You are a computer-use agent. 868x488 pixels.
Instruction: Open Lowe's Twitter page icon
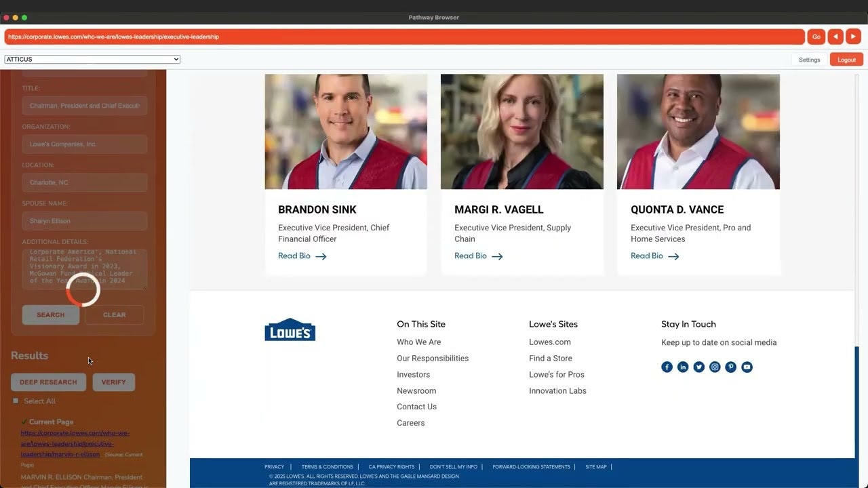pos(698,367)
